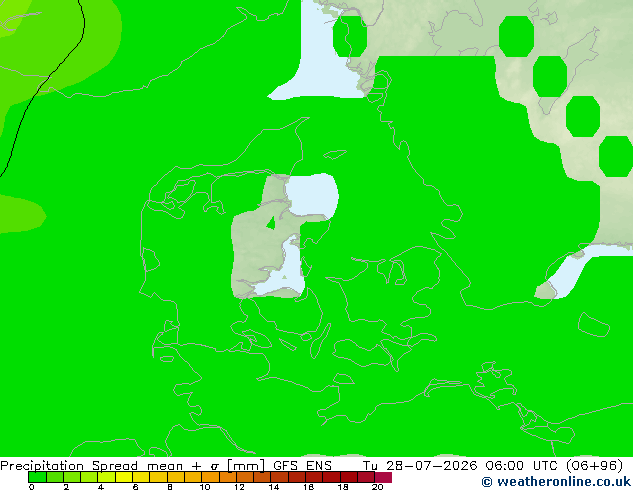Pick the 18–19 mm dark red legend swatch
The image size is (634, 490).
349,477
